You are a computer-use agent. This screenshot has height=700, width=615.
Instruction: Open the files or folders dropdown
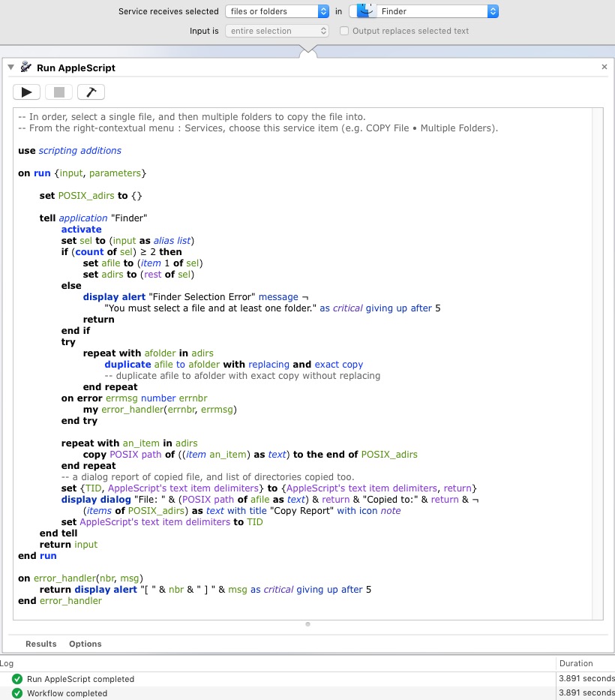[x=277, y=11]
